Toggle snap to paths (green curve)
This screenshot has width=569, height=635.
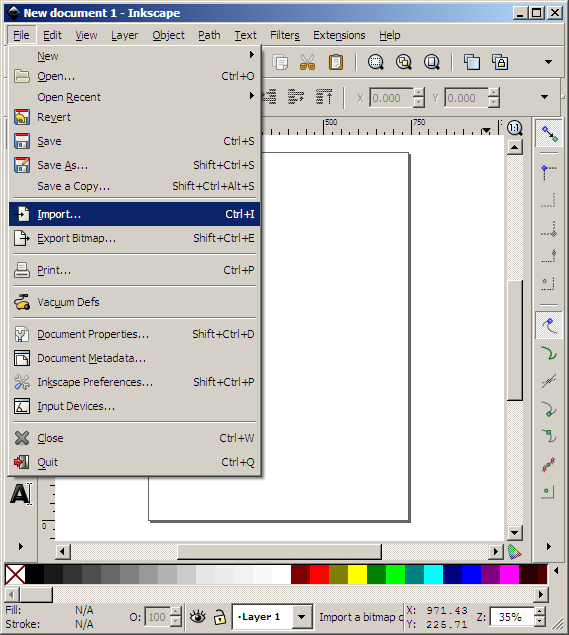(549, 353)
